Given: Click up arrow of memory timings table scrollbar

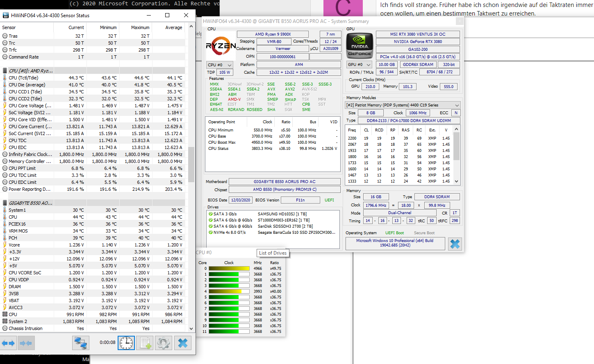Looking at the screenshot, I should click(457, 129).
